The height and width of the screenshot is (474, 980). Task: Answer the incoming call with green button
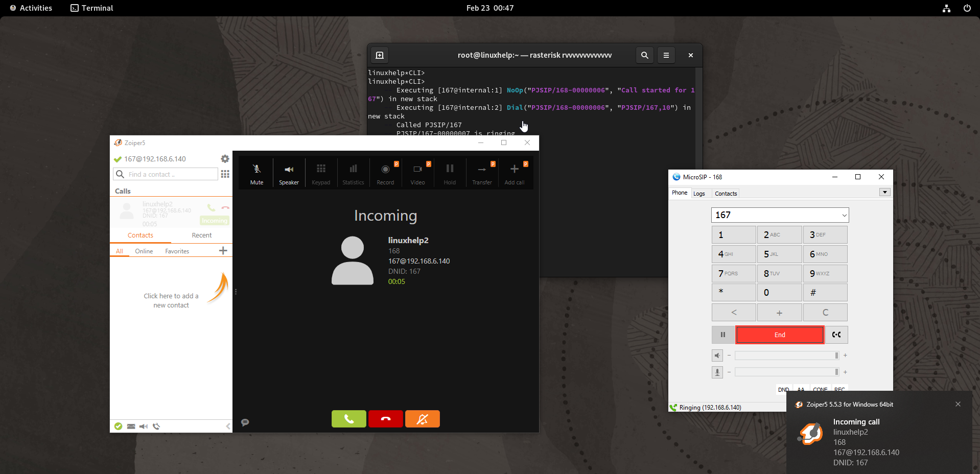349,419
